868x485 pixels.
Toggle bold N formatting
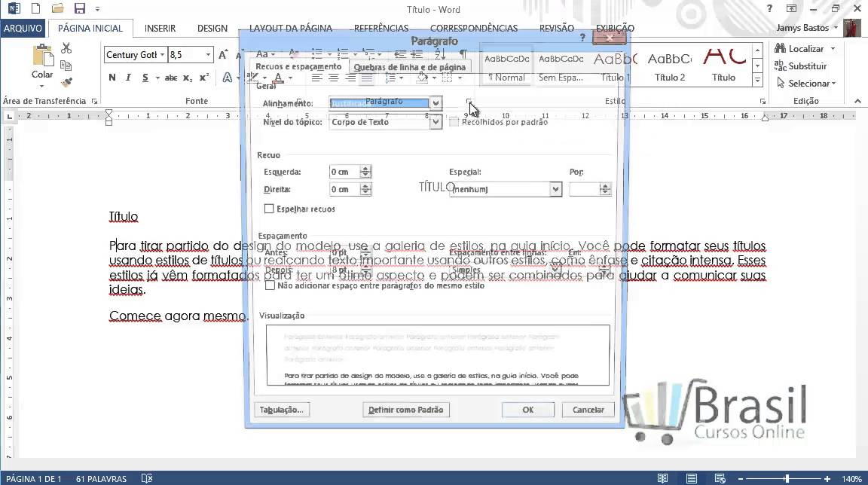112,78
